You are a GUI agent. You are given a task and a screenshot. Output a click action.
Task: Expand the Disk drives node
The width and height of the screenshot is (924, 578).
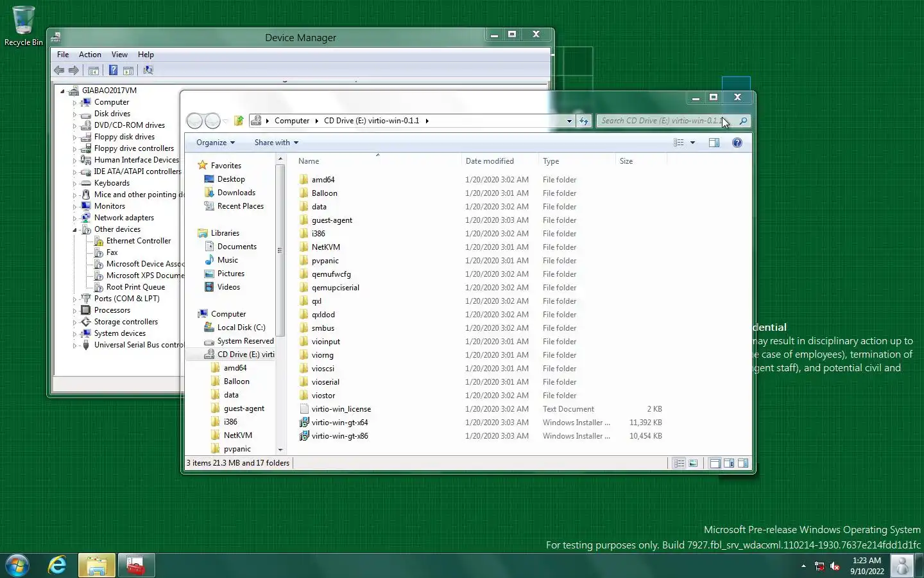point(74,114)
